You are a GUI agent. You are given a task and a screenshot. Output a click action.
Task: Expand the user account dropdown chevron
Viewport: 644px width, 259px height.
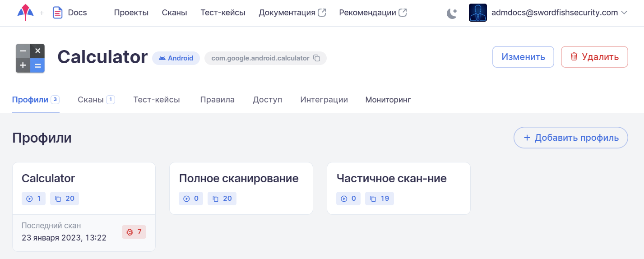(624, 13)
